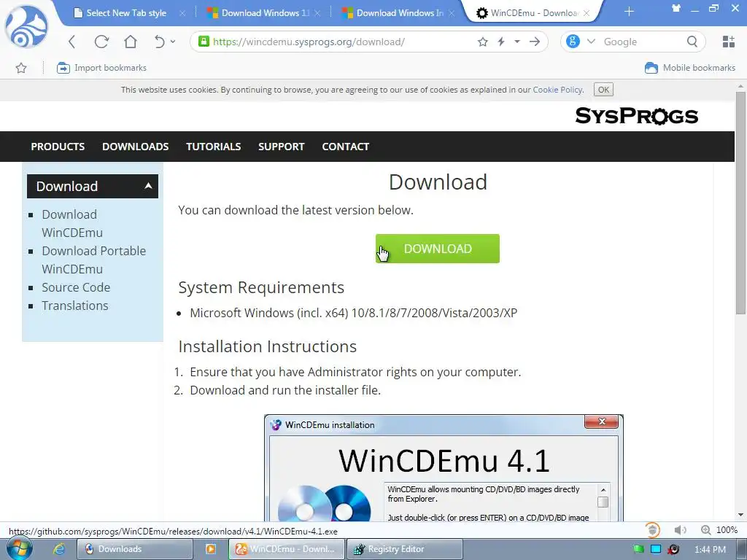The width and height of the screenshot is (747, 560).
Task: Collapse the Download sidebar section arrow
Action: click(148, 186)
